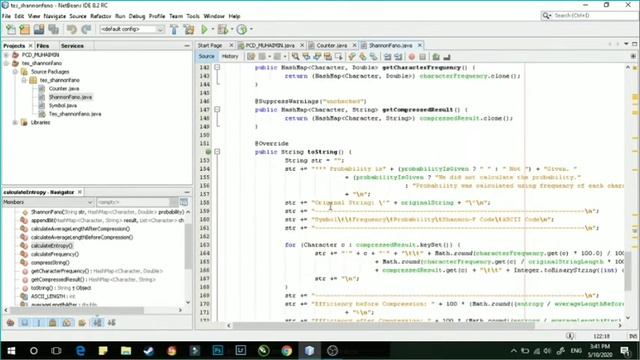640x360 pixels.
Task: Open the File menu
Action: (x=6, y=16)
